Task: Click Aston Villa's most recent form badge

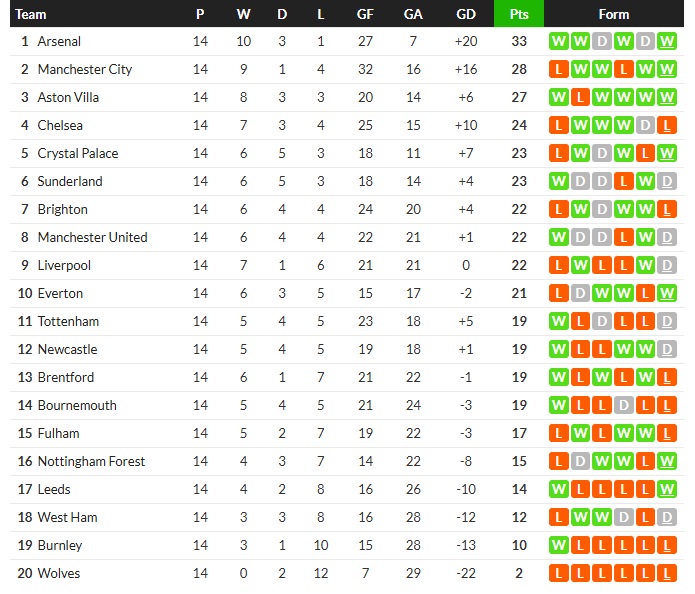Action: point(667,98)
